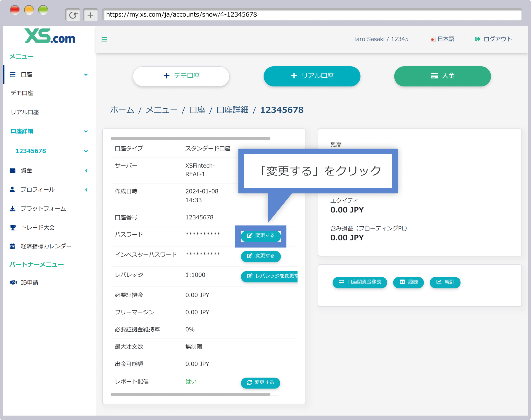This screenshot has width=531, height=420.
Task: Select デモ口座 in the sidebar
Action: click(22, 93)
